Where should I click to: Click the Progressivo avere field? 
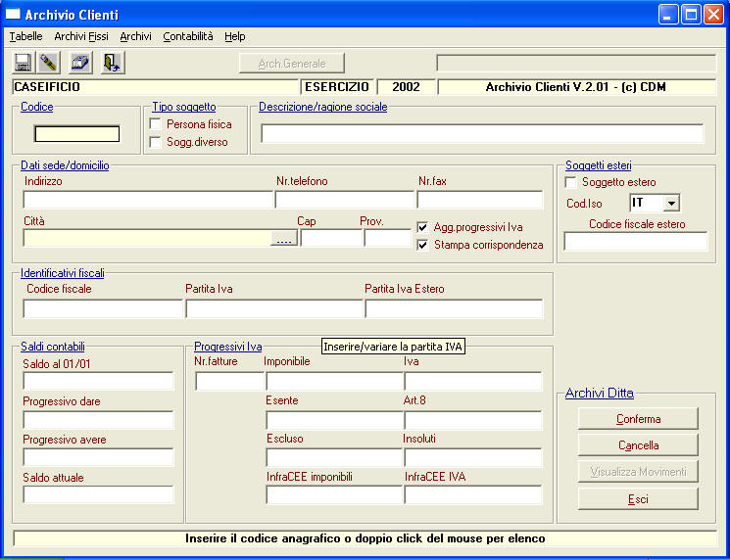coord(98,457)
